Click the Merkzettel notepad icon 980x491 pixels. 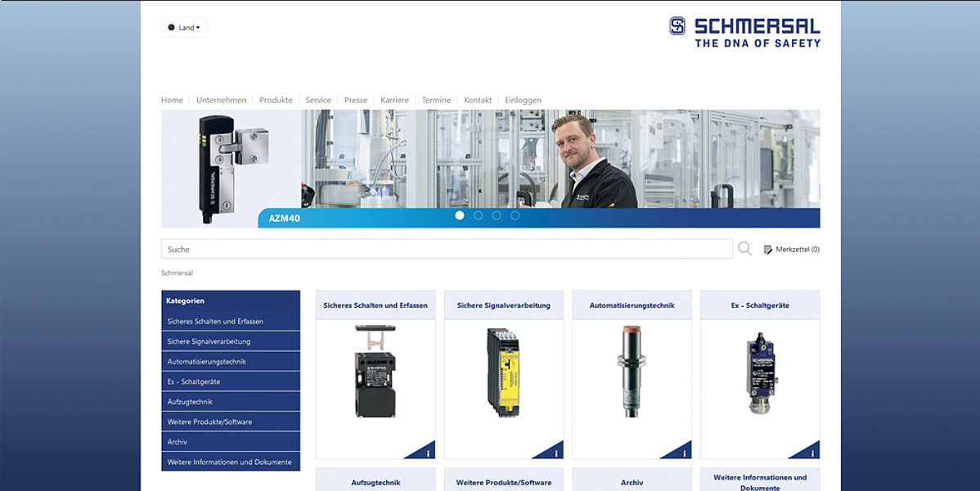[x=767, y=250]
